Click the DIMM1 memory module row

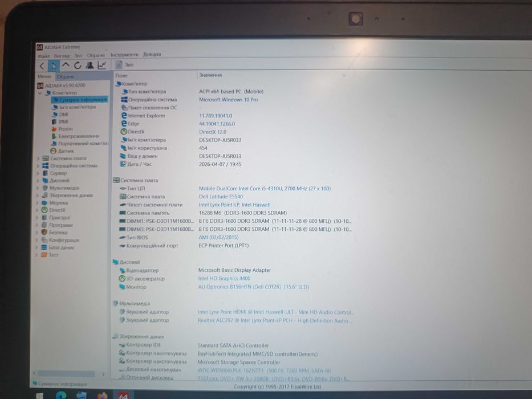point(235,221)
